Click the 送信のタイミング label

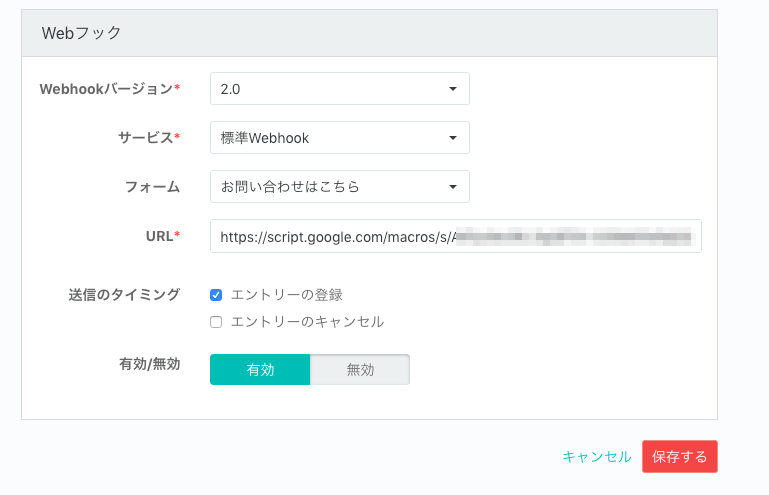point(124,295)
